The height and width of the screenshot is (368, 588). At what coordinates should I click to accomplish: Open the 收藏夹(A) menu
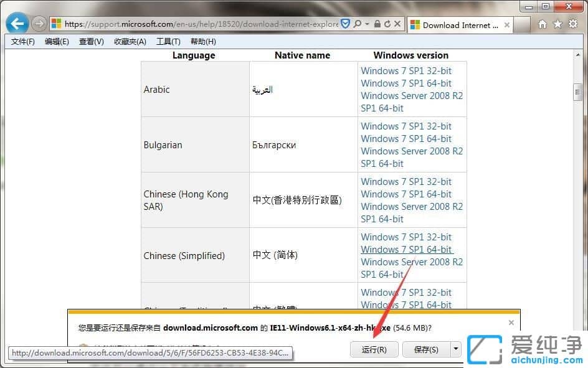[130, 42]
